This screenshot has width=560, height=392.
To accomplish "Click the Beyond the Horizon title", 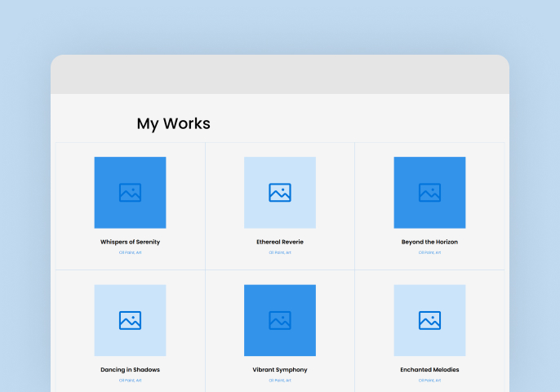I will tap(429, 242).
